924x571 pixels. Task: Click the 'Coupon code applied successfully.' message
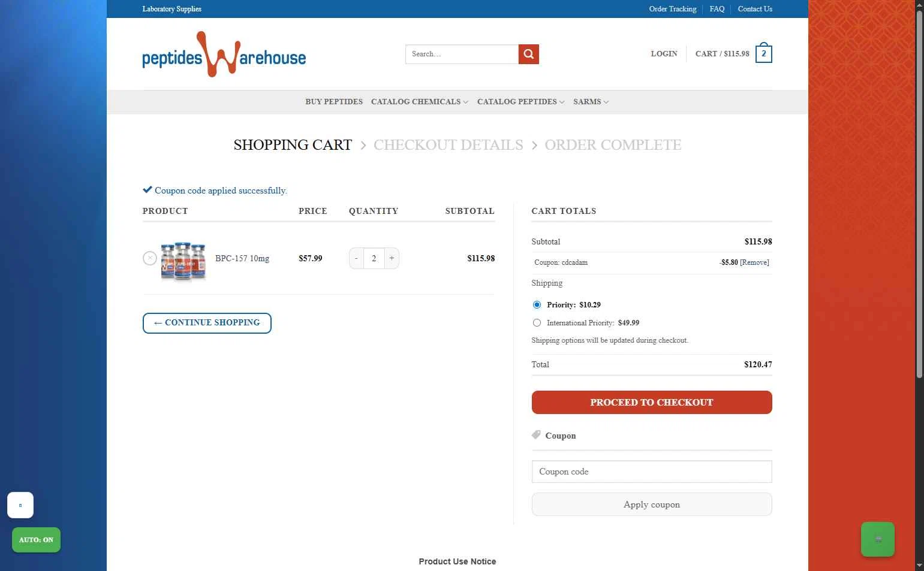coord(221,191)
